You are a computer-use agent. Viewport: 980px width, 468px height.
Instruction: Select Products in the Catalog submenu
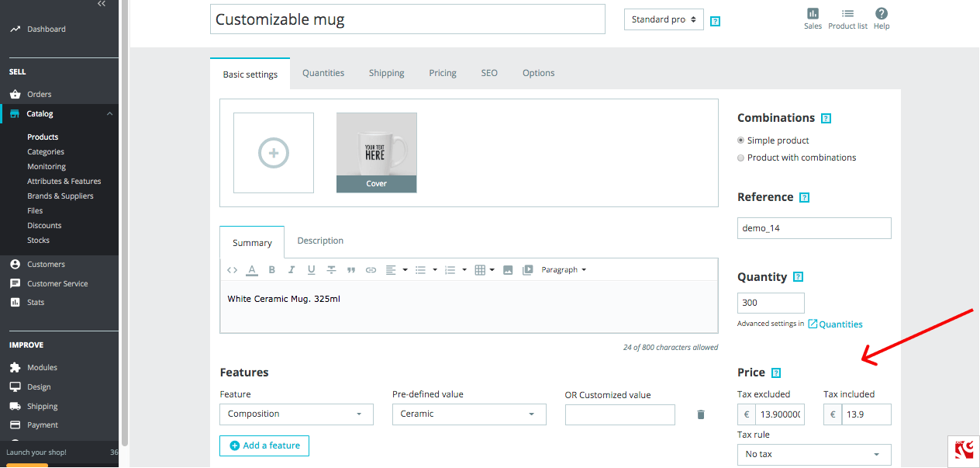click(x=43, y=137)
